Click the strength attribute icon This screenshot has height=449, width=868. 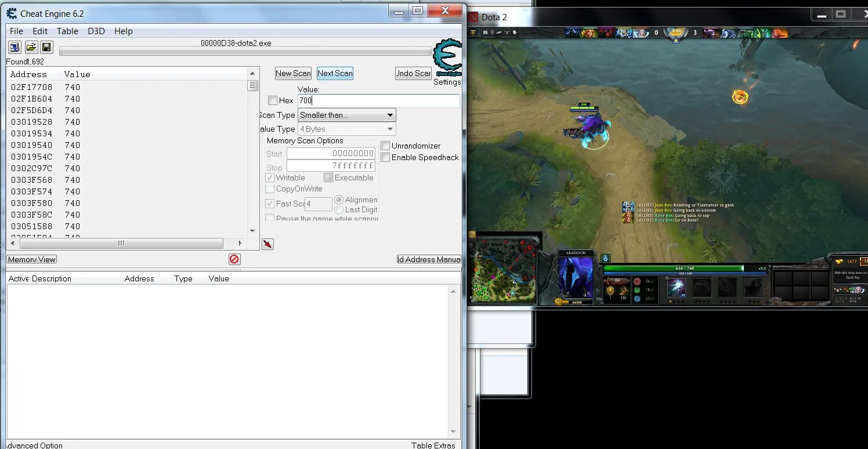tap(637, 281)
